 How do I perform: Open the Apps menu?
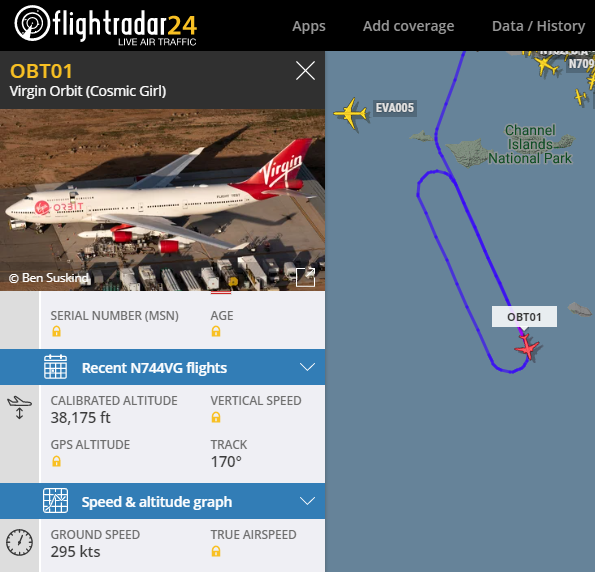(309, 26)
